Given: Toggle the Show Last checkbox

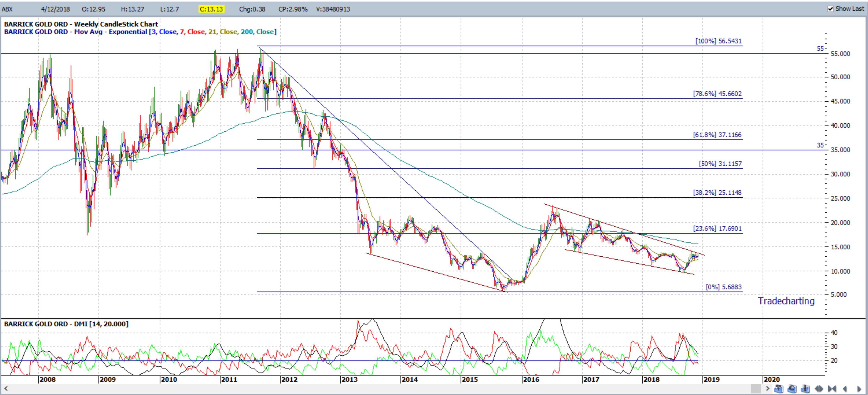Looking at the screenshot, I should (x=831, y=9).
